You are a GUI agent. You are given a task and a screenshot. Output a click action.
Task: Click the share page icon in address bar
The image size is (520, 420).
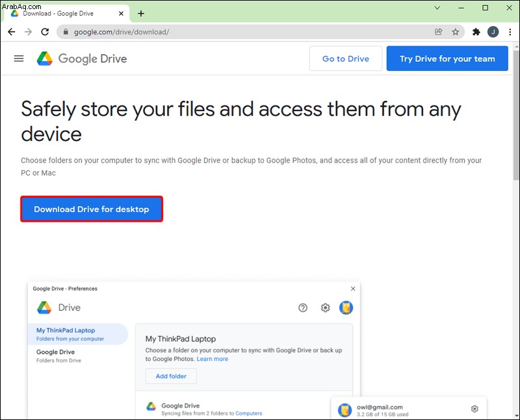pos(438,32)
